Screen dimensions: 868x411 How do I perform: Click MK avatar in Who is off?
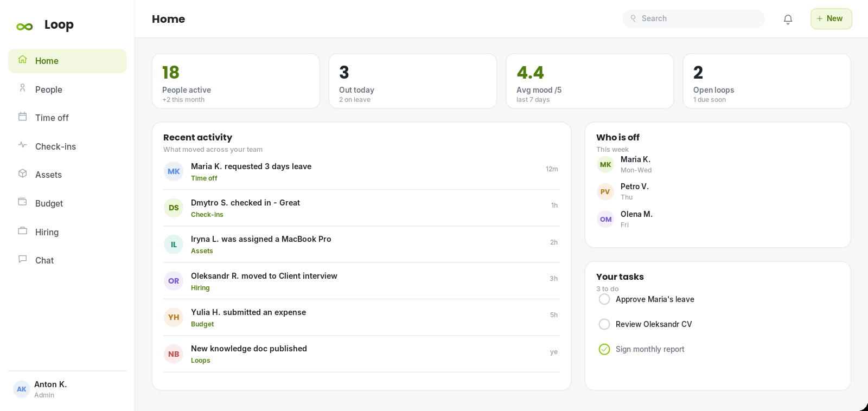tap(605, 164)
